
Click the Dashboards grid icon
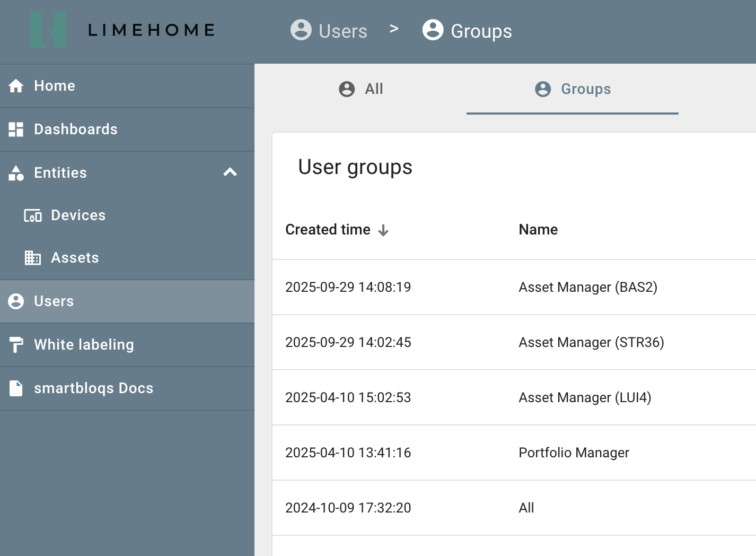pos(16,129)
